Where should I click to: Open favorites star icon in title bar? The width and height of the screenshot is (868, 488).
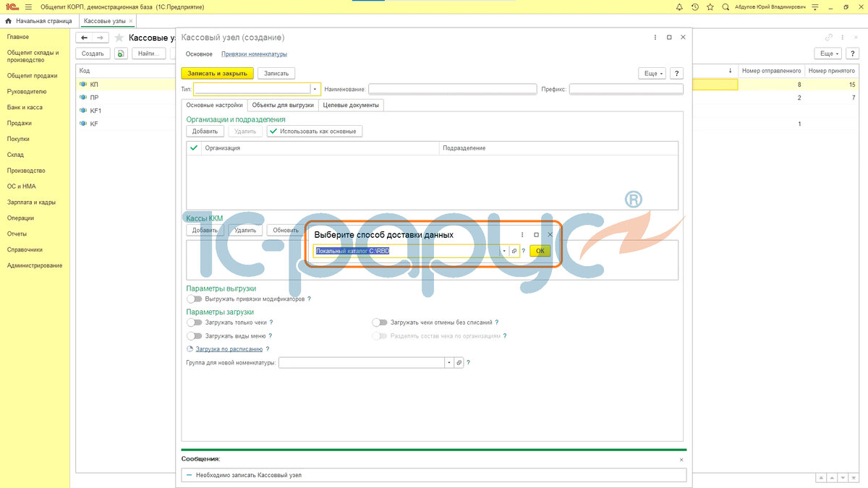tap(710, 7)
